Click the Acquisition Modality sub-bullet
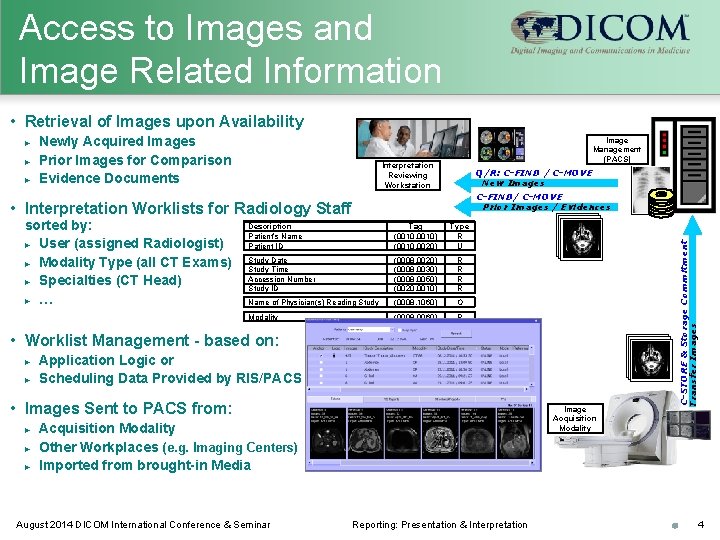Screen dimensions: 720x540 pyautogui.click(x=107, y=428)
